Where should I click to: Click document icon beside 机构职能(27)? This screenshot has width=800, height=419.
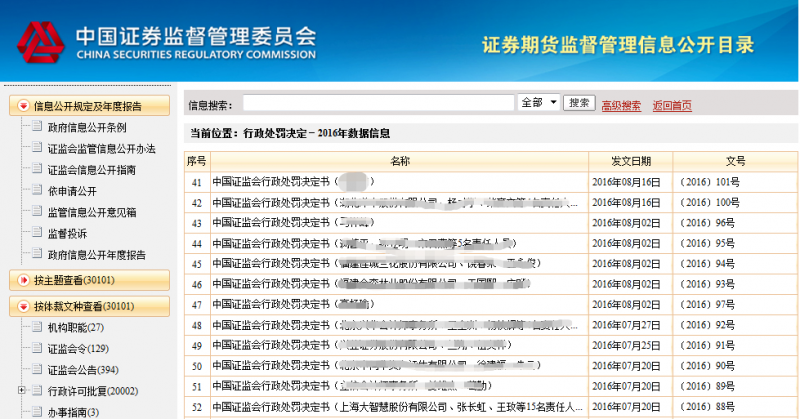tap(37, 326)
